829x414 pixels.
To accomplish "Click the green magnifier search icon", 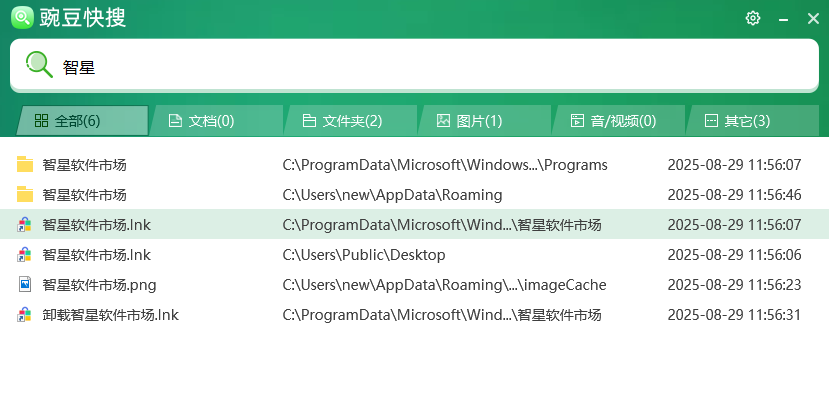I will click(39, 65).
